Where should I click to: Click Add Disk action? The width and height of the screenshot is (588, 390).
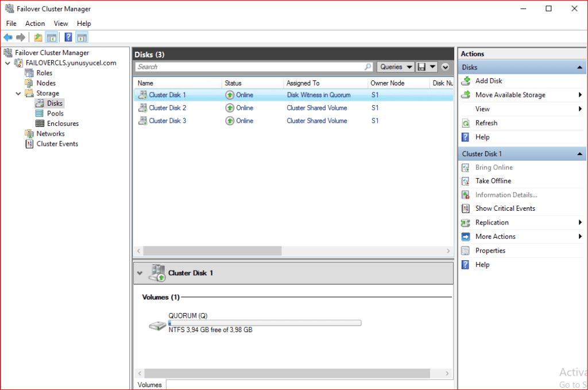coord(489,80)
